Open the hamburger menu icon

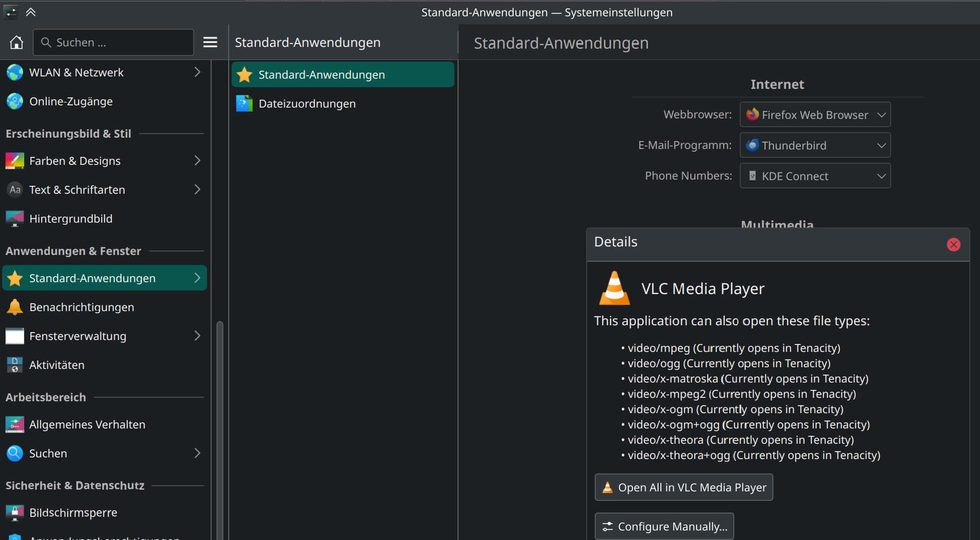pyautogui.click(x=210, y=42)
